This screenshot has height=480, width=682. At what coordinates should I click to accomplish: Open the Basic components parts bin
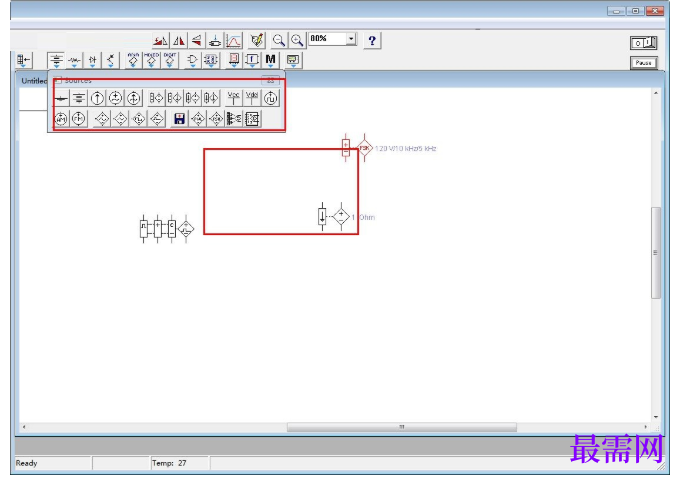[x=74, y=60]
